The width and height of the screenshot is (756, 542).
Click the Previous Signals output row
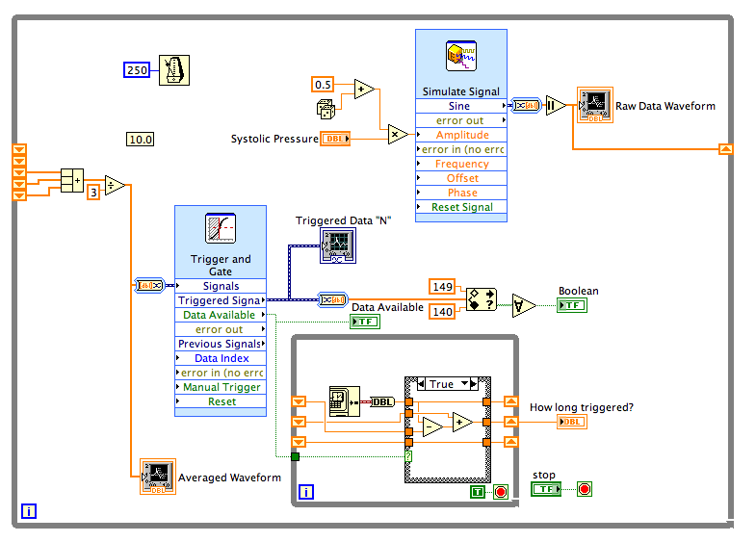[x=221, y=344]
